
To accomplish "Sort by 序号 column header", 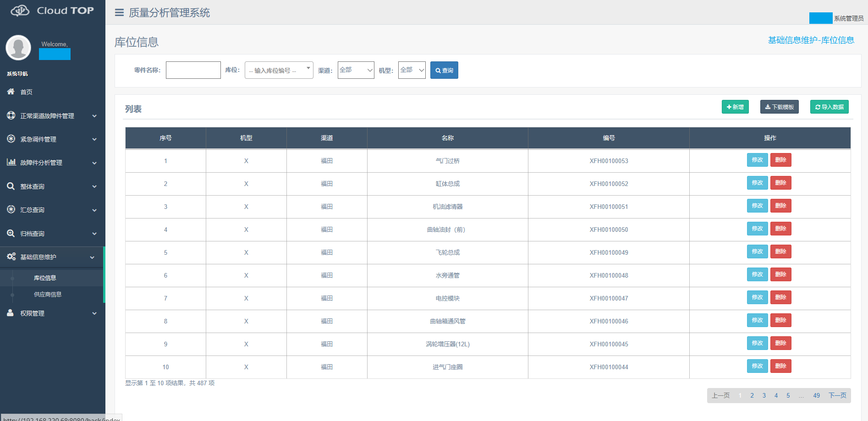I will pyautogui.click(x=165, y=138).
